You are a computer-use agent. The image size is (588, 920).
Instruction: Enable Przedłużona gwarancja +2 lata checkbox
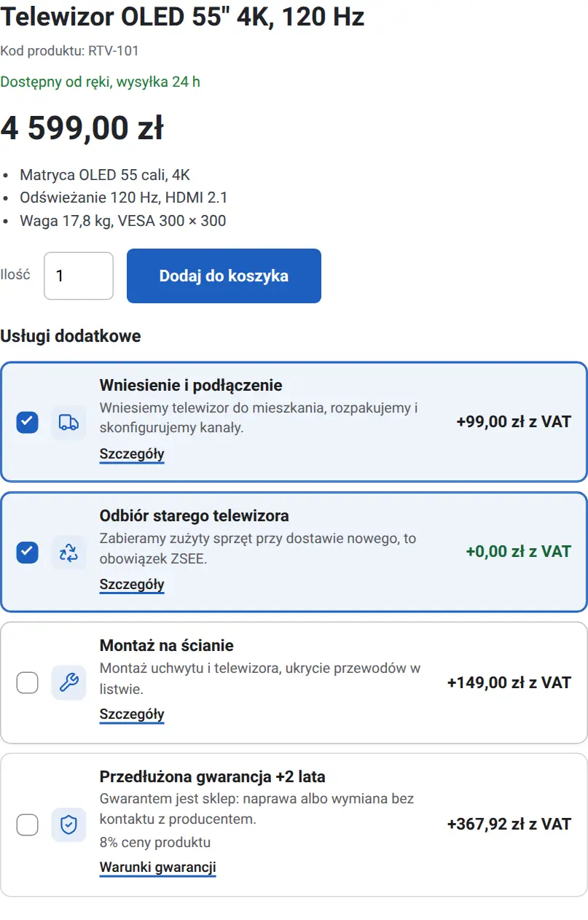pos(27,825)
